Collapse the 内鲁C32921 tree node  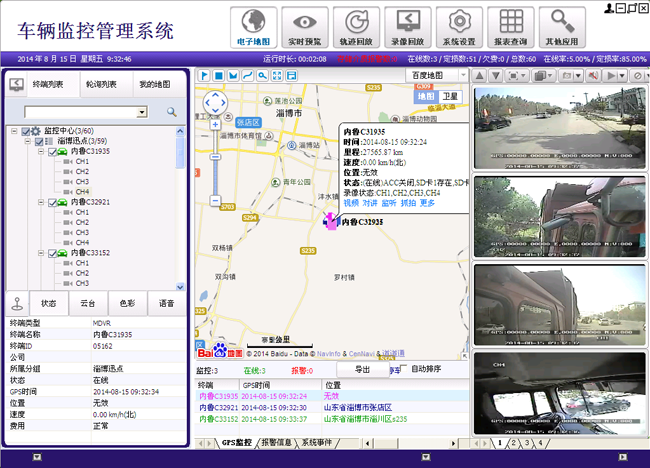[x=41, y=202]
